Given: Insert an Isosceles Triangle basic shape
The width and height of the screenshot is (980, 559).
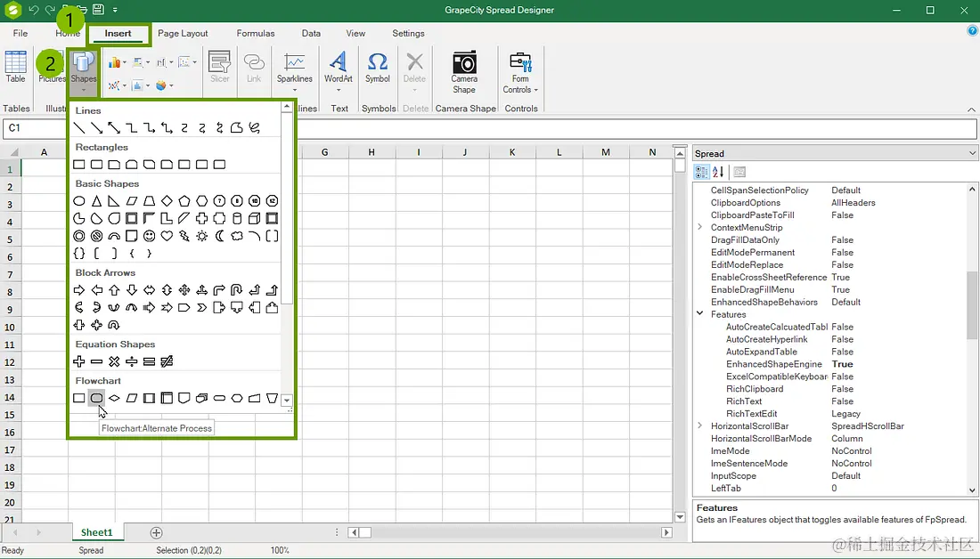Looking at the screenshot, I should (x=96, y=201).
